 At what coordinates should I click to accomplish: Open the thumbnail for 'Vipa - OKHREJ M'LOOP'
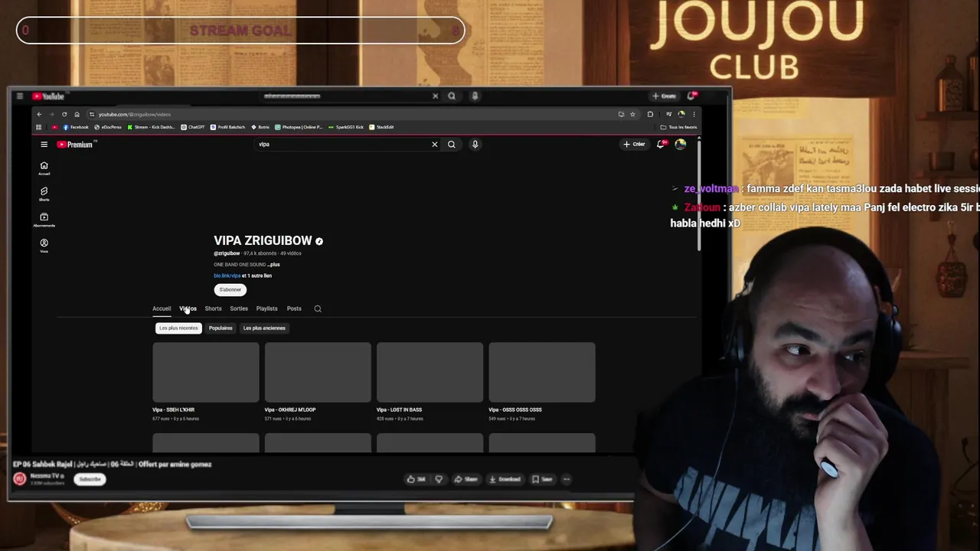318,373
